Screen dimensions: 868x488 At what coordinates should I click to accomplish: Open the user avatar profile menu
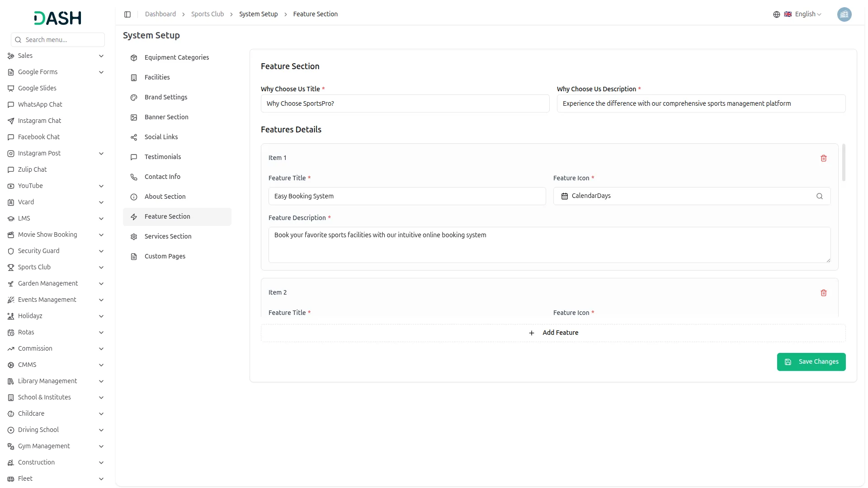(x=844, y=14)
